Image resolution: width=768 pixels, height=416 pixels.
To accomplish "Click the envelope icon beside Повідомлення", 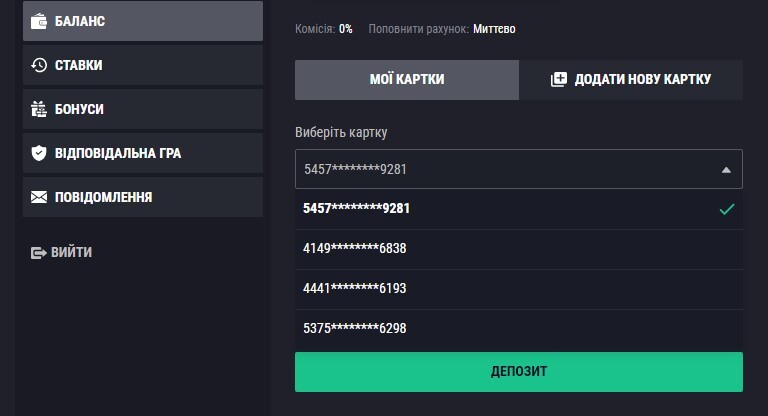I will (39, 197).
